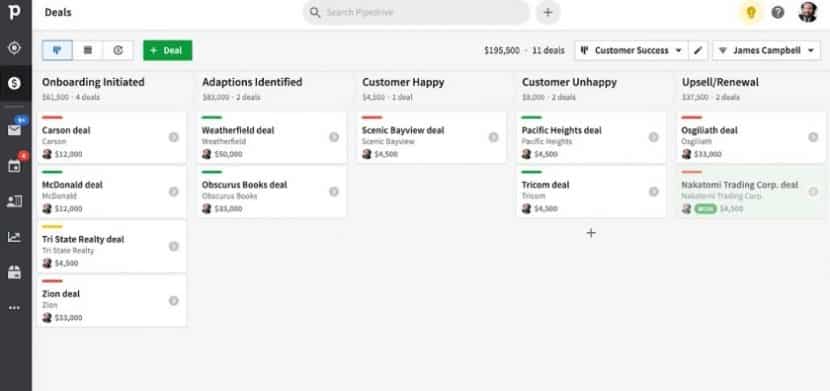
Task: Open the James Campbell filter dropdown
Action: point(766,50)
